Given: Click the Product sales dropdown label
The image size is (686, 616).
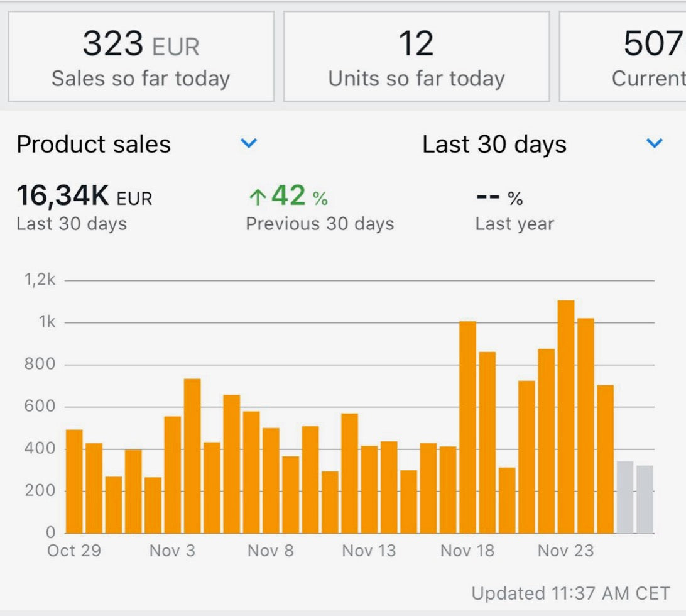Looking at the screenshot, I should click(x=94, y=145).
